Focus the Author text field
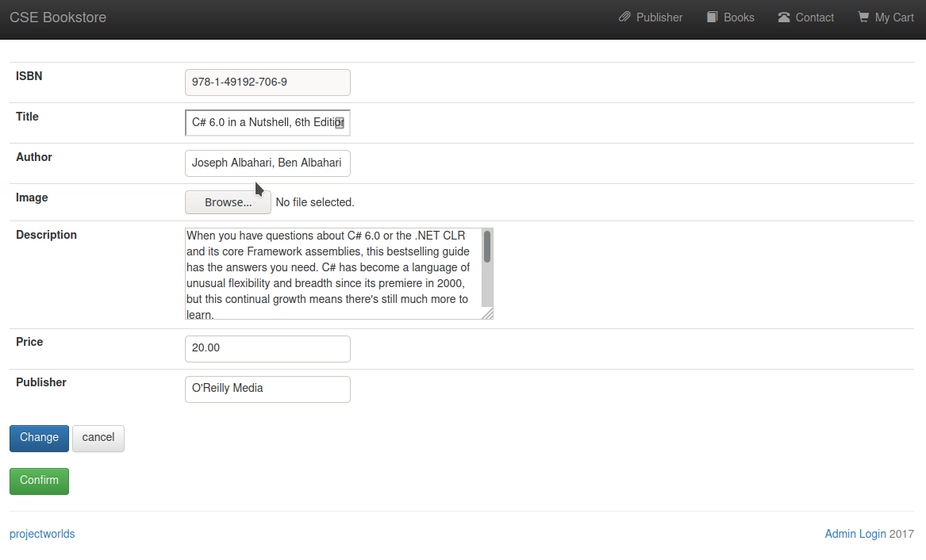The width and height of the screenshot is (926, 560). click(x=267, y=163)
